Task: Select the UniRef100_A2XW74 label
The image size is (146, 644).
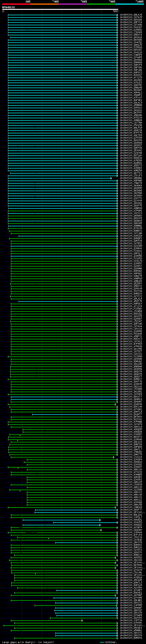Action: (x=131, y=527)
